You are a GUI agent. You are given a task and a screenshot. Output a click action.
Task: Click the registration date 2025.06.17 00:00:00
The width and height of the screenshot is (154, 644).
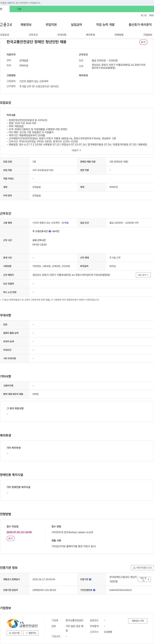pos(44,579)
